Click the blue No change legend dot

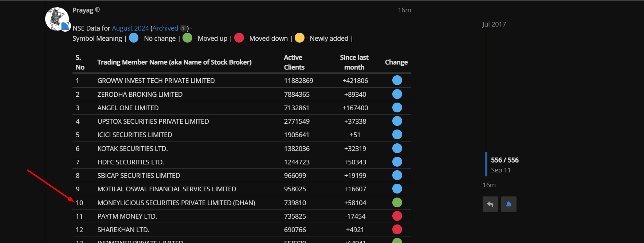click(134, 38)
